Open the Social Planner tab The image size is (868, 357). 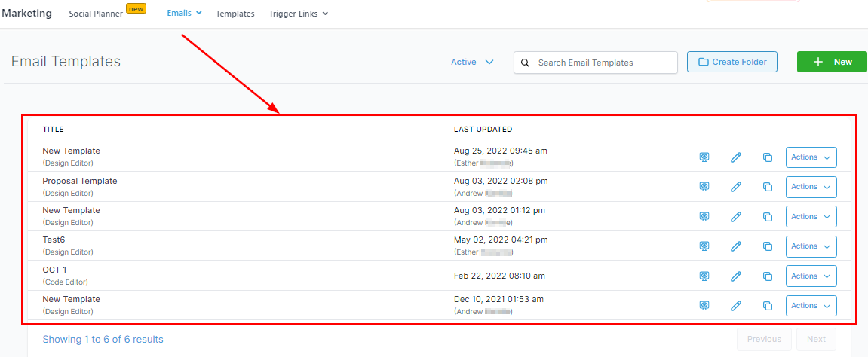96,14
